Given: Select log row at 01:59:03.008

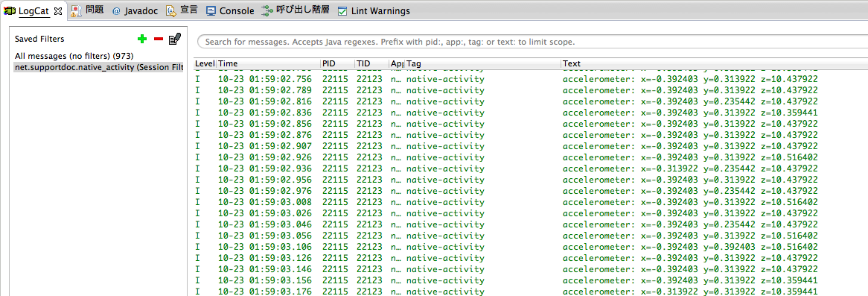Looking at the screenshot, I should (531, 202).
